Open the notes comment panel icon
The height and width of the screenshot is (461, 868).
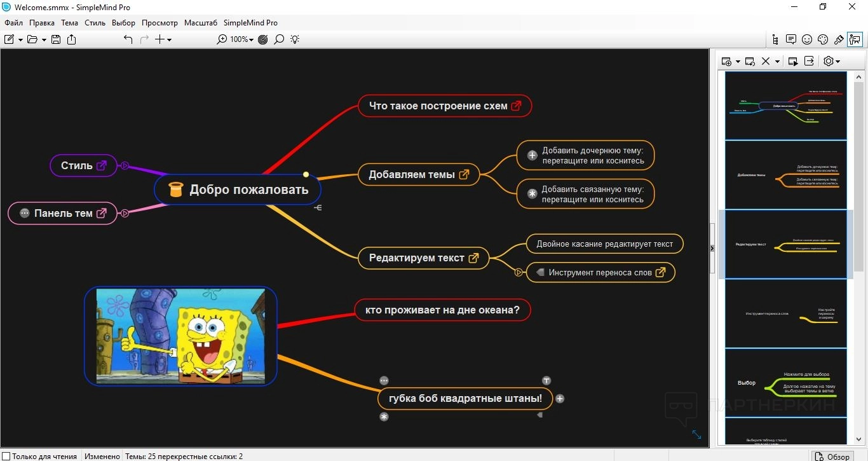791,39
